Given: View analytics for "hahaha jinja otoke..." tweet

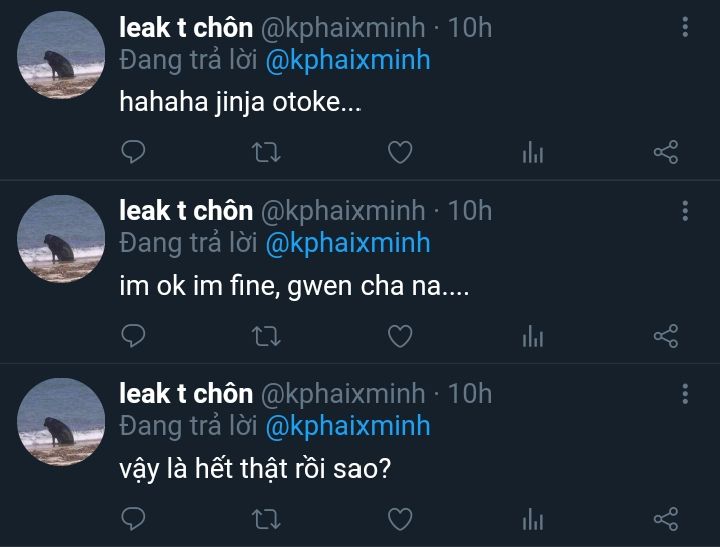Looking at the screenshot, I should pos(533,153).
